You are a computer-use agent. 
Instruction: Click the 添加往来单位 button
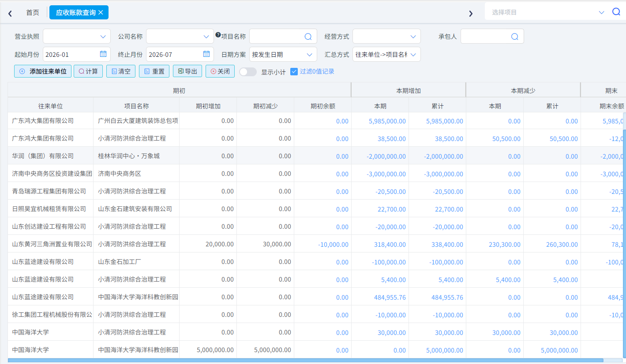[x=43, y=71]
